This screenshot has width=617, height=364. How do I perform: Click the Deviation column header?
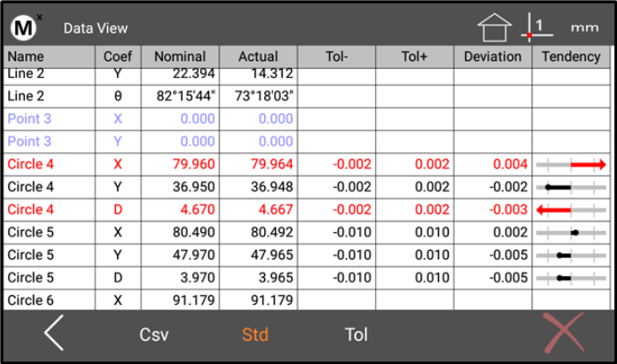pyautogui.click(x=493, y=57)
